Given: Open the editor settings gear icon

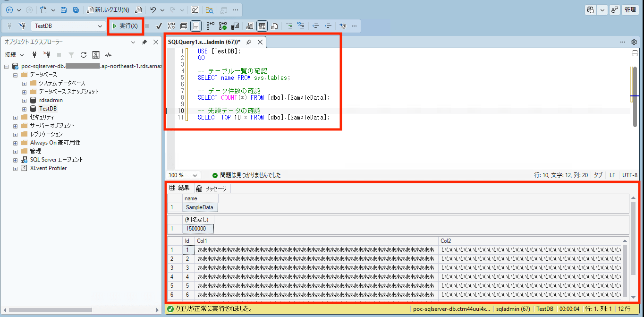Looking at the screenshot, I should click(634, 42).
